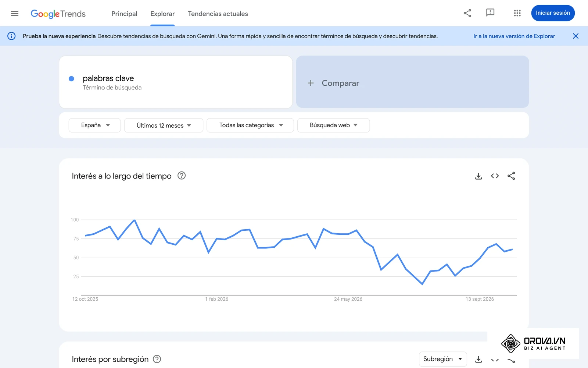Open the Búsqueda web search type dropdown
Screen dimensions: 588x368
point(333,125)
